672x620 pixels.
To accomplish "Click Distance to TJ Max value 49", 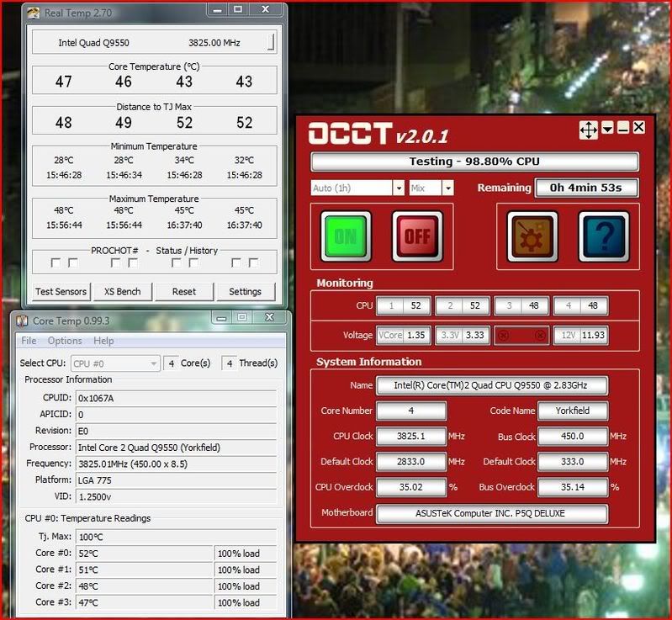I will click(x=124, y=123).
